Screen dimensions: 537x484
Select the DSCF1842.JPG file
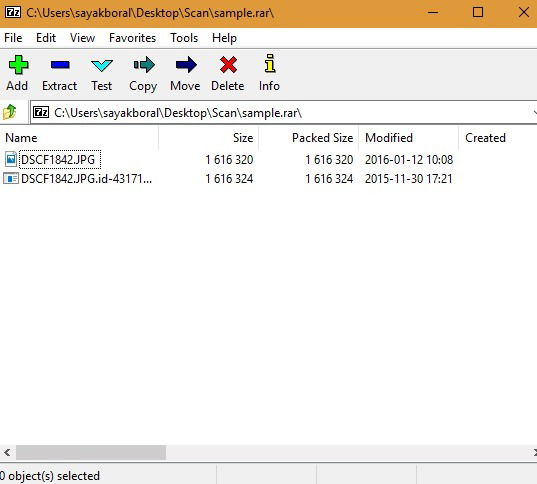(58, 160)
